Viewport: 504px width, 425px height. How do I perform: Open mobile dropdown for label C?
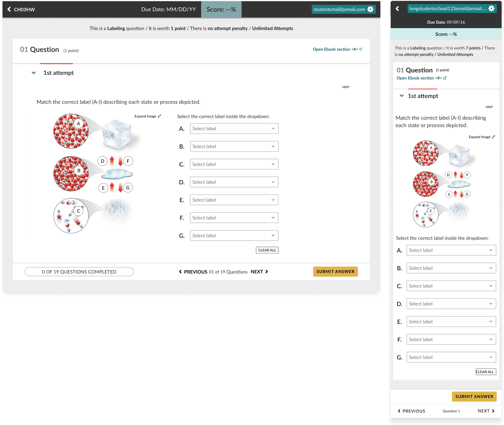click(x=451, y=286)
